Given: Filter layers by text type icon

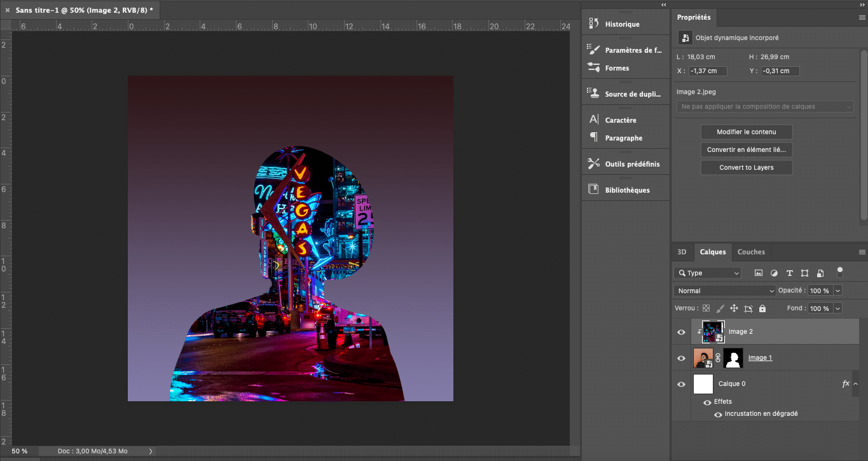Looking at the screenshot, I should click(x=790, y=273).
